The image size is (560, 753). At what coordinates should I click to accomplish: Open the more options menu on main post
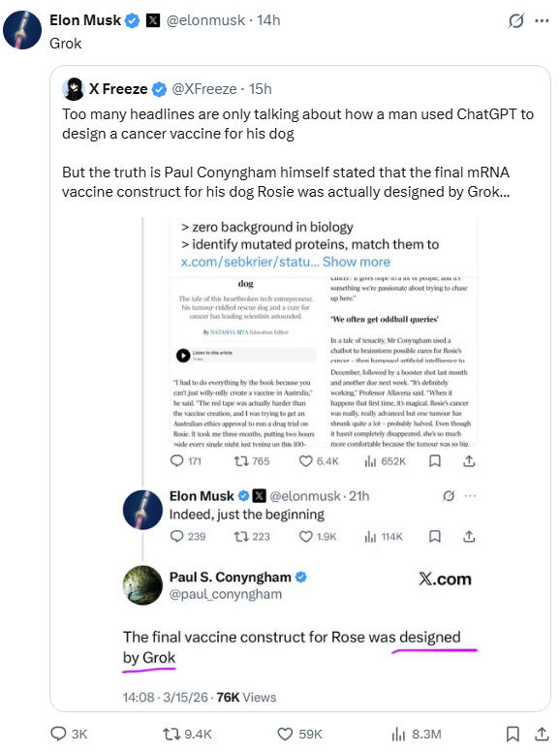point(542,20)
